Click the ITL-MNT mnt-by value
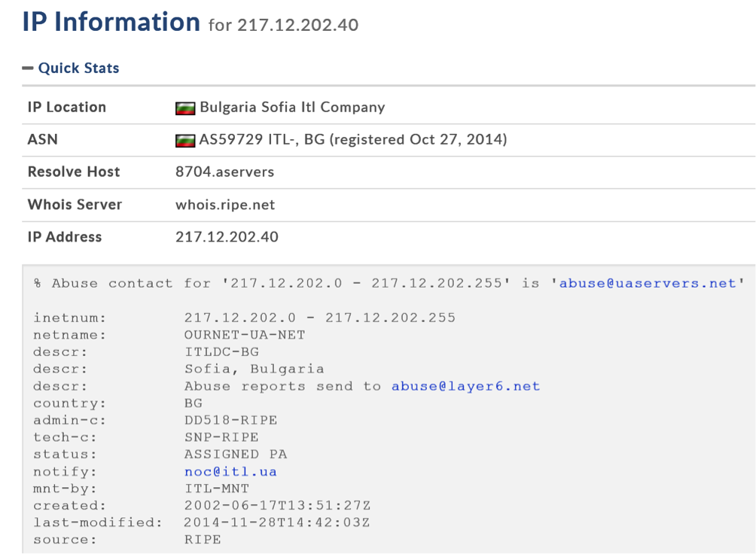This screenshot has height=554, width=756. tap(216, 489)
